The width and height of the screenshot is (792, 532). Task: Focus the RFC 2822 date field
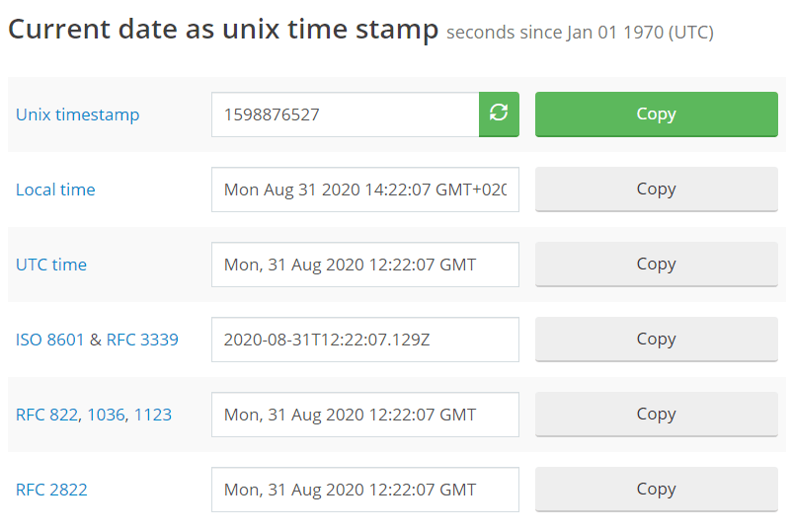364,490
